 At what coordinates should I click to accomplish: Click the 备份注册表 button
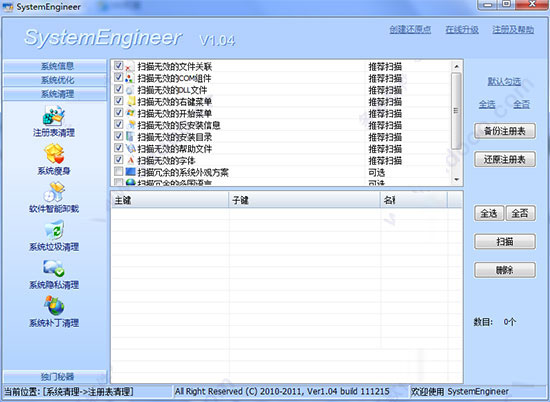click(505, 131)
